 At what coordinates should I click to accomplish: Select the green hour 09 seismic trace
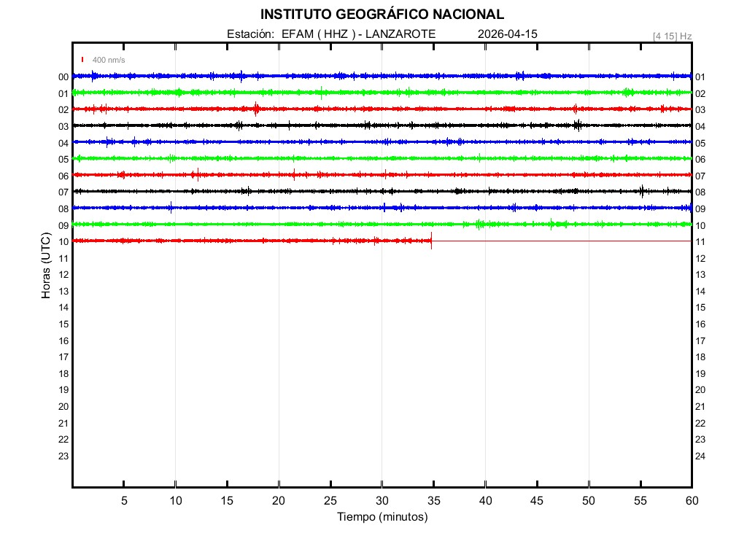tap(292, 224)
